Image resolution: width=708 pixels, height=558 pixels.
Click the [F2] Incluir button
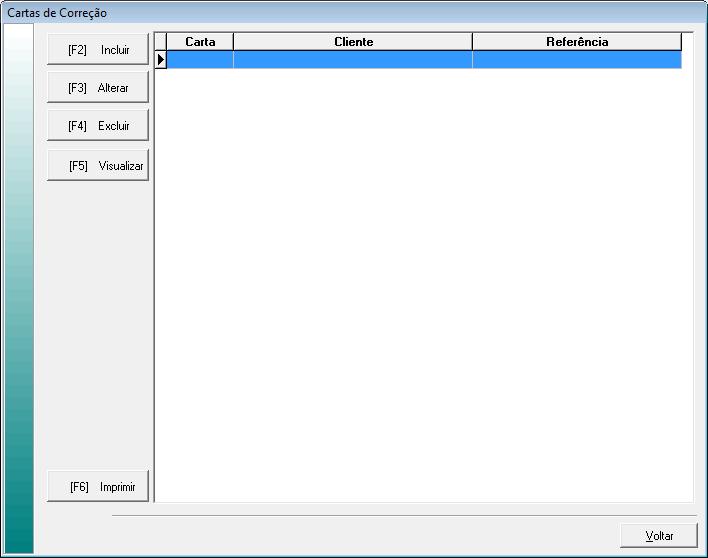98,49
